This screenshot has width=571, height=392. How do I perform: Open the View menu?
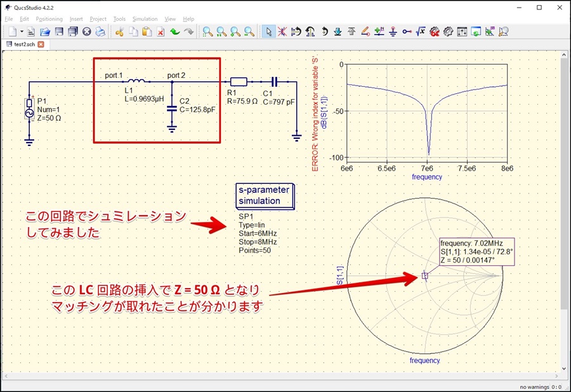170,19
